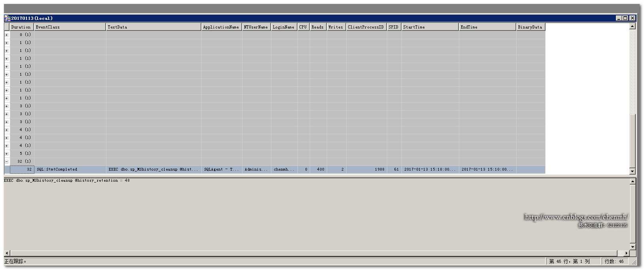Maximize the 20170113 (local) trace window
Viewport: 644px width, 270px height.
point(625,18)
